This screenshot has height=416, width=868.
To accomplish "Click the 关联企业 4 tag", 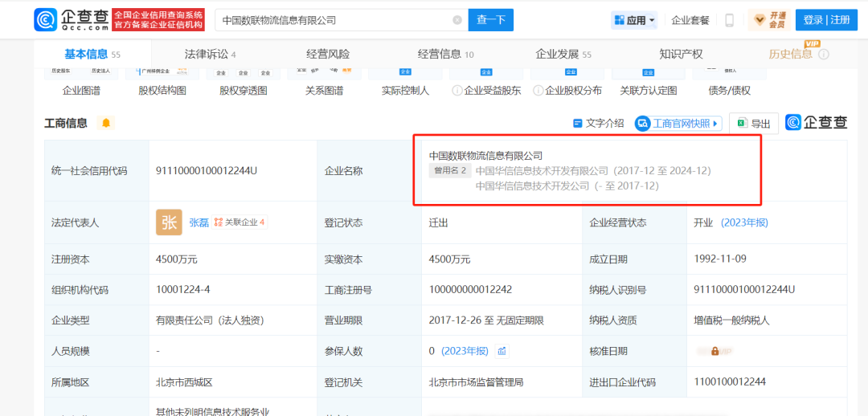I will 240,222.
